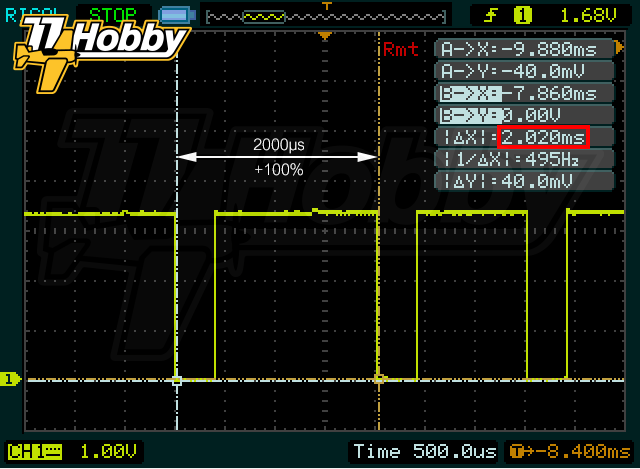Click the CH1 coupling indicator at bottom

[x=35, y=452]
